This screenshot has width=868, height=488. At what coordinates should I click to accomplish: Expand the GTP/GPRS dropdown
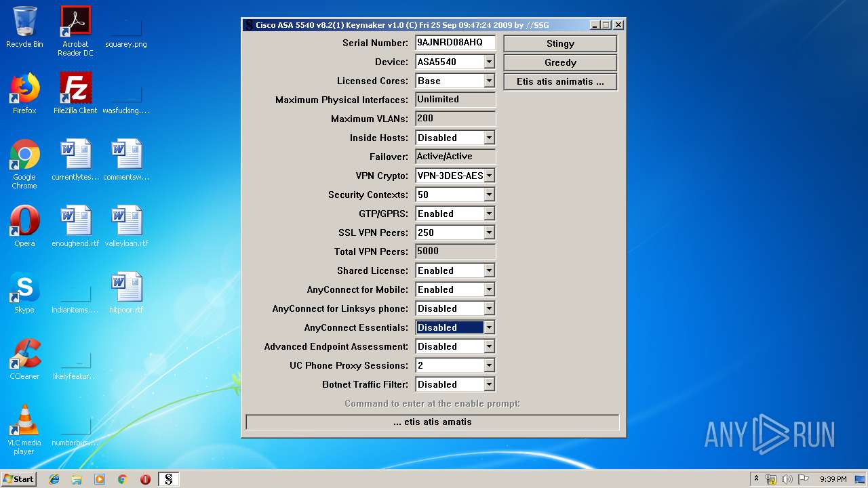pos(489,213)
